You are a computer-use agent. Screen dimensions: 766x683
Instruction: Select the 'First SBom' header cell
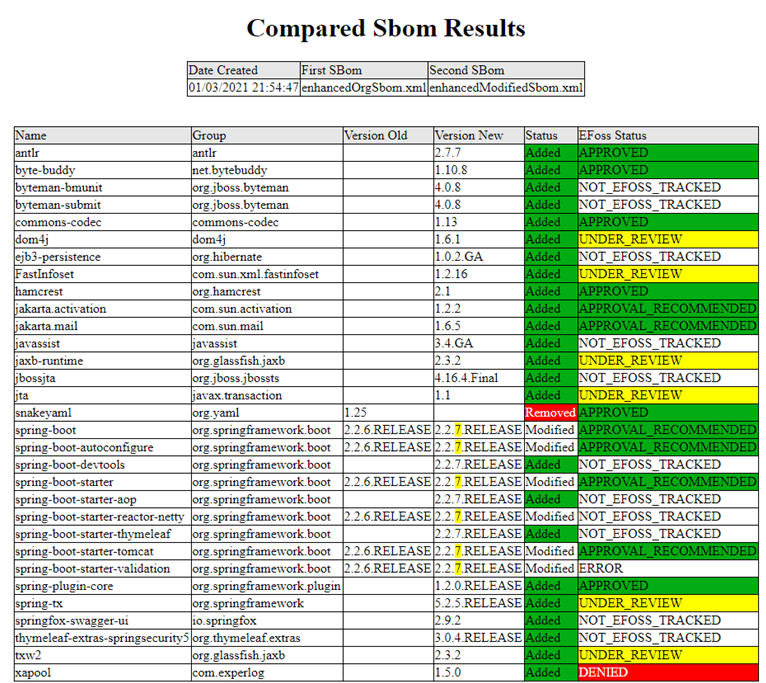coord(364,70)
